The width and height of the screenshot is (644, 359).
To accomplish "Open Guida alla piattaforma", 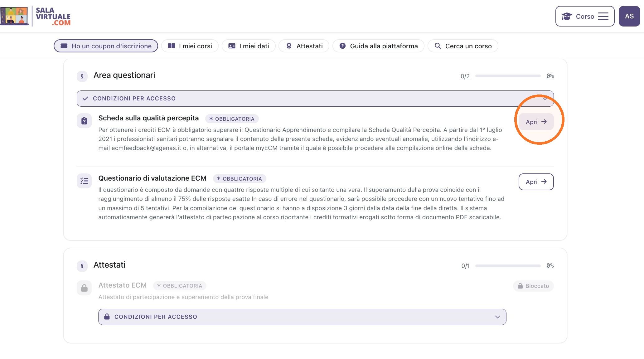I will (378, 46).
